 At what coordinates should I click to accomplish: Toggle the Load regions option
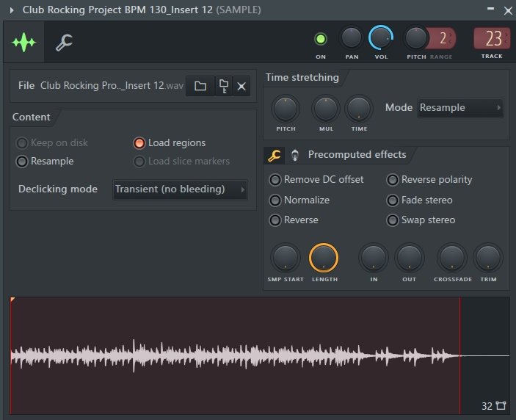170,143
